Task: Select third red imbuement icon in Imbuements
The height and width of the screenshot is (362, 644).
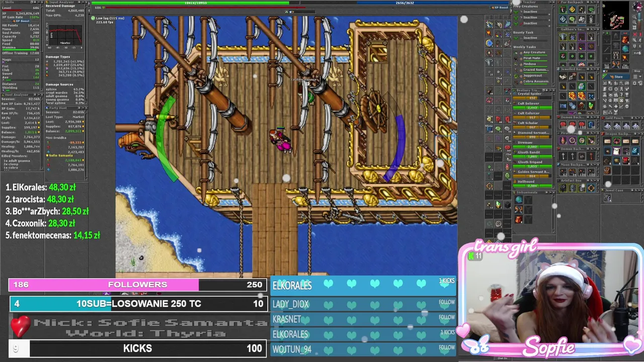Action: pyautogui.click(x=519, y=220)
